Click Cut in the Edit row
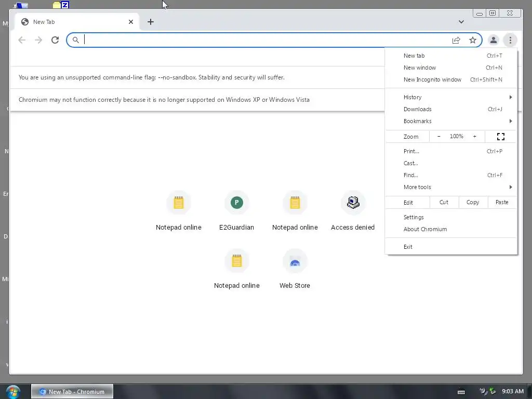Image resolution: width=532 pixels, height=399 pixels. tap(444, 202)
